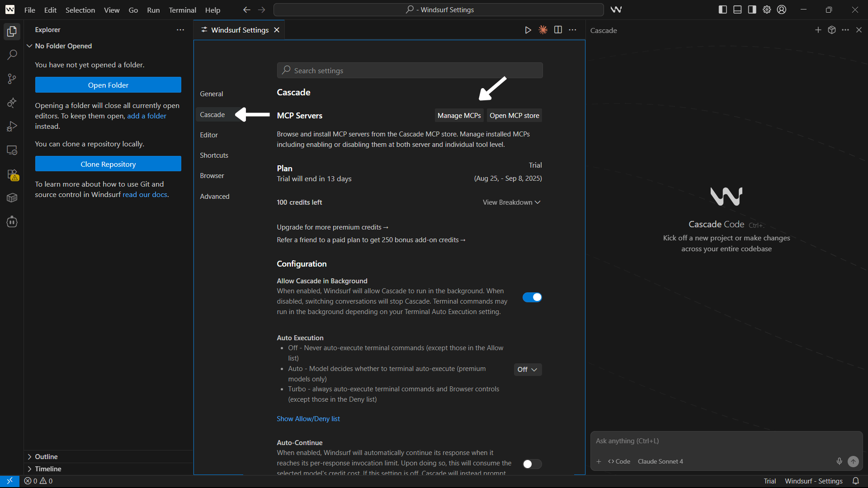This screenshot has width=868, height=488.
Task: Start a new Cascade conversation with plus icon
Action: click(x=818, y=30)
